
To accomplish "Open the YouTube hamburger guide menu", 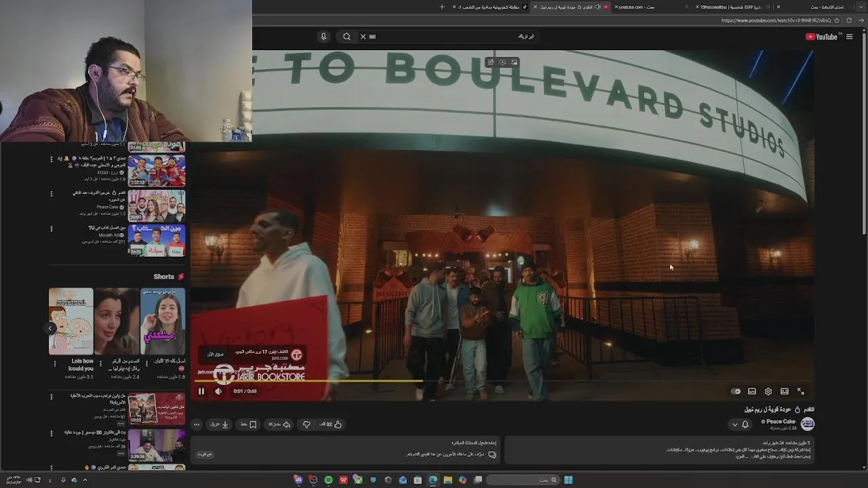I will click(849, 37).
